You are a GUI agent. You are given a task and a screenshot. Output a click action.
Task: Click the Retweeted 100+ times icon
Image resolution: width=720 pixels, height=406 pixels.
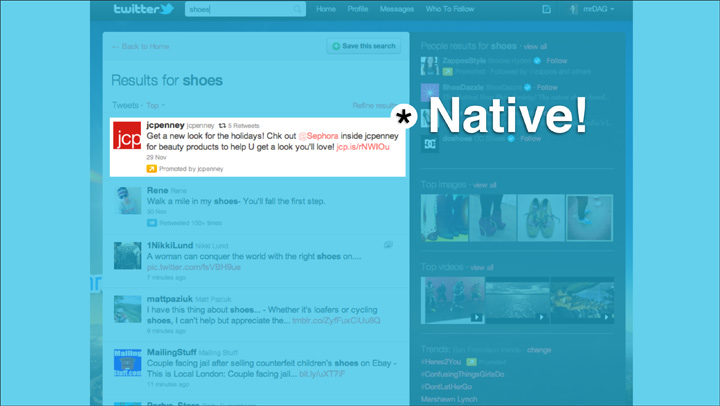click(x=152, y=223)
